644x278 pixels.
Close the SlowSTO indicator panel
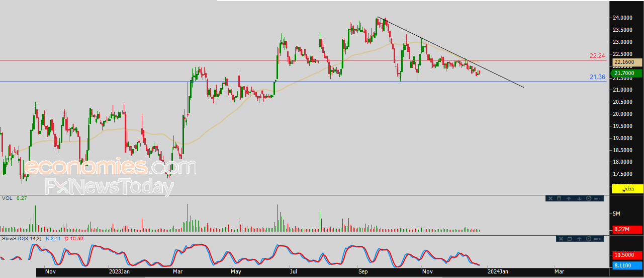click(x=561, y=239)
